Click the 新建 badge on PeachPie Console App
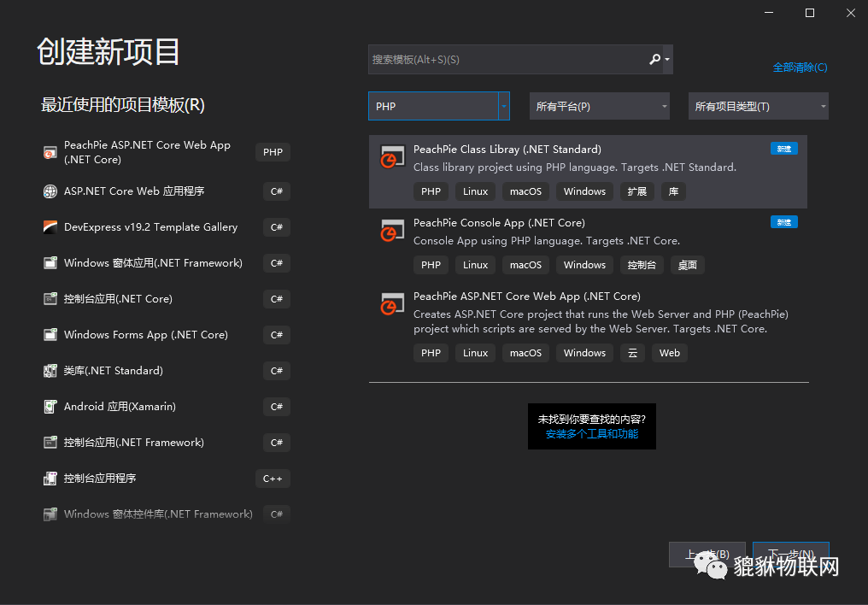Viewport: 868px width, 605px height. tap(784, 222)
